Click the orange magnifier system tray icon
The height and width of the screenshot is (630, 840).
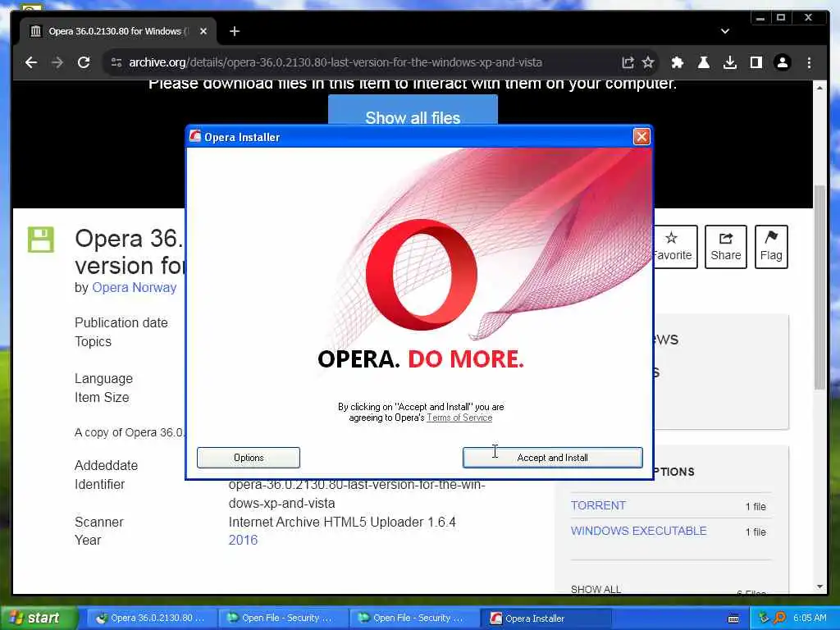(779, 618)
